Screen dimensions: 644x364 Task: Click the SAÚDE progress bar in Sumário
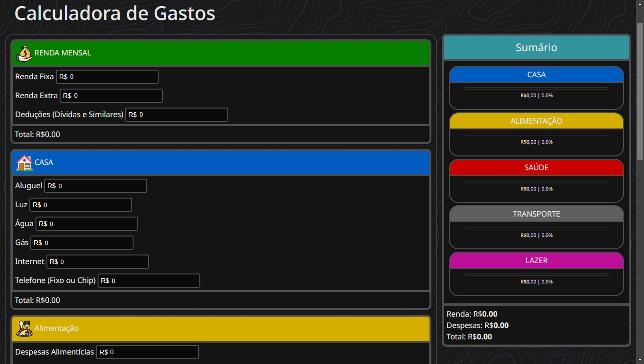click(537, 181)
